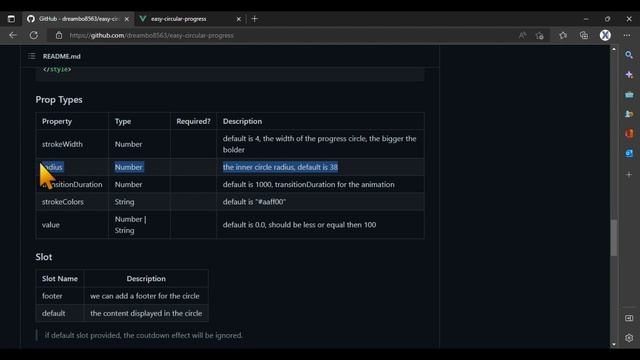View site information lock icon
This screenshot has height=360, width=640.
pyautogui.click(x=59, y=36)
